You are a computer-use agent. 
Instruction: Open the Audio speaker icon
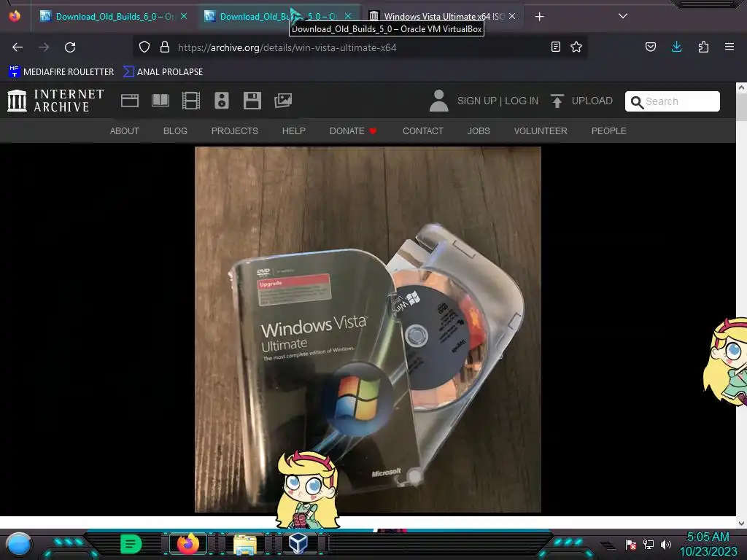[222, 101]
